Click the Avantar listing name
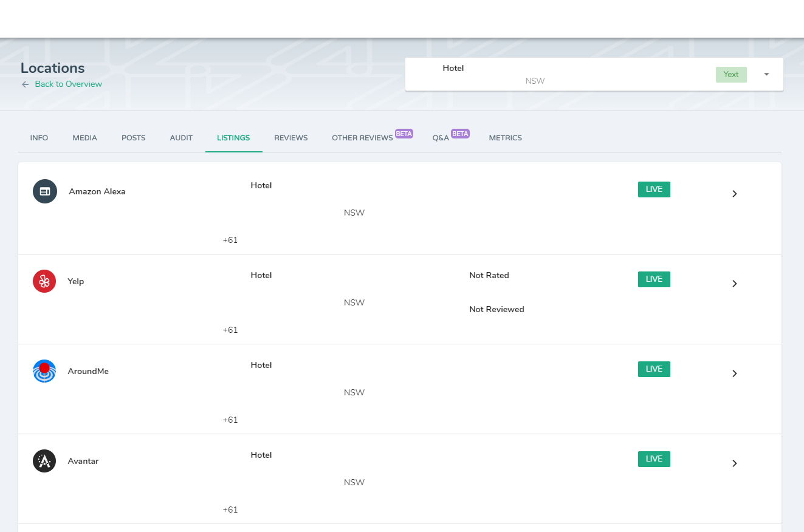This screenshot has height=532, width=804. tap(83, 461)
